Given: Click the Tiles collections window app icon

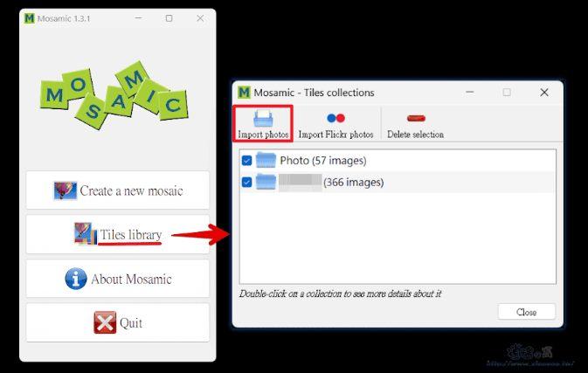Looking at the screenshot, I should 244,93.
